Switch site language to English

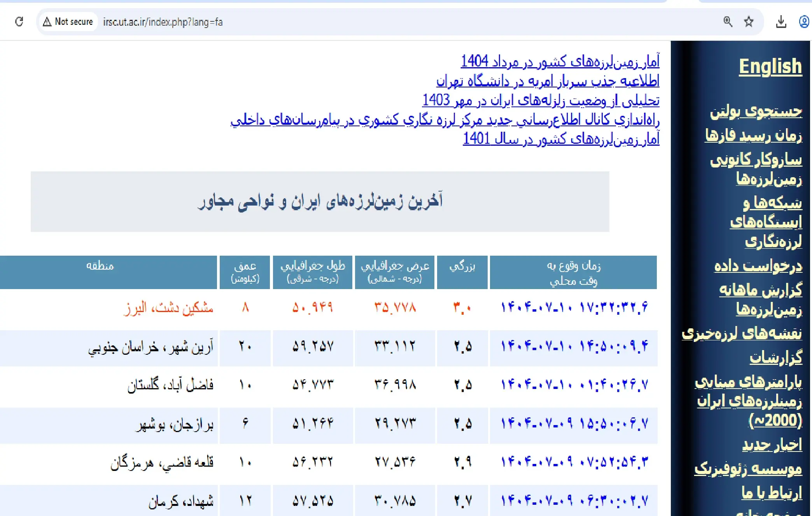[x=770, y=66]
